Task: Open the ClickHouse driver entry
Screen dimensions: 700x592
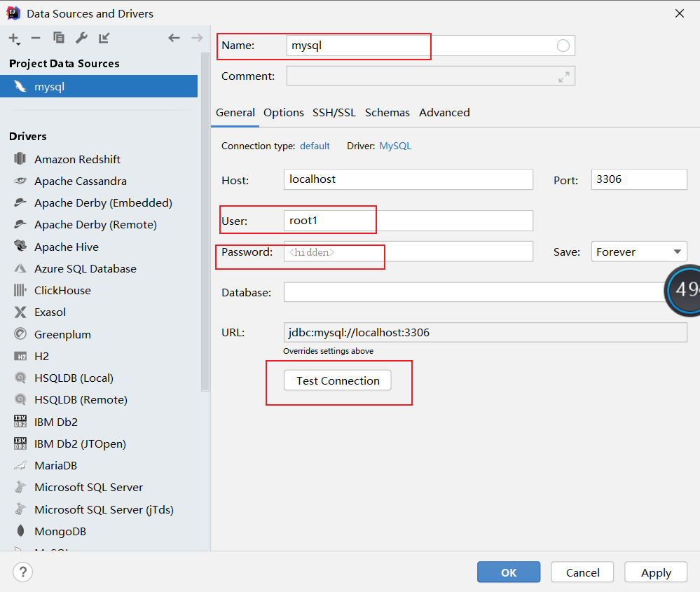Action: [62, 290]
